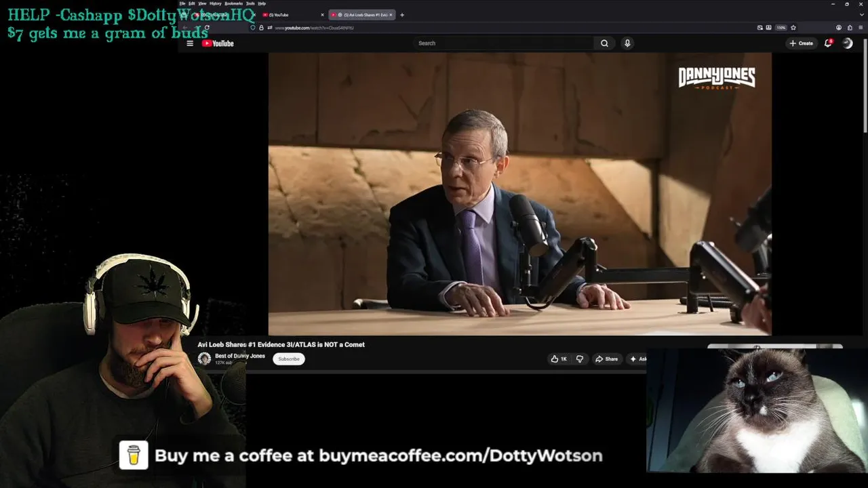The width and height of the screenshot is (868, 488).
Task: Click the Subscribe button
Action: pos(289,359)
